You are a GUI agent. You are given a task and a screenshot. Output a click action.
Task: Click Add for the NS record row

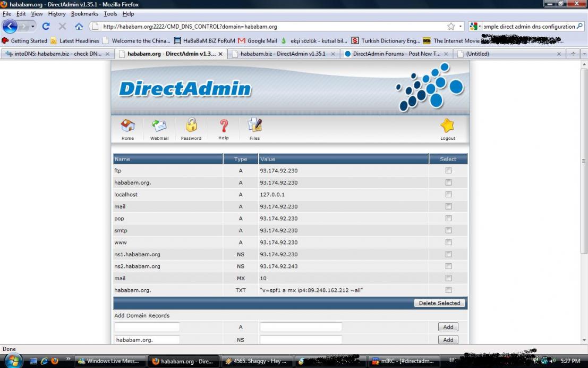(448, 340)
